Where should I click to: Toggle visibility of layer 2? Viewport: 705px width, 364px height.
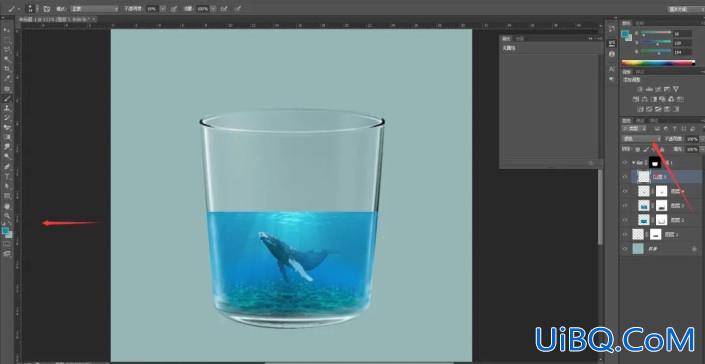point(625,220)
